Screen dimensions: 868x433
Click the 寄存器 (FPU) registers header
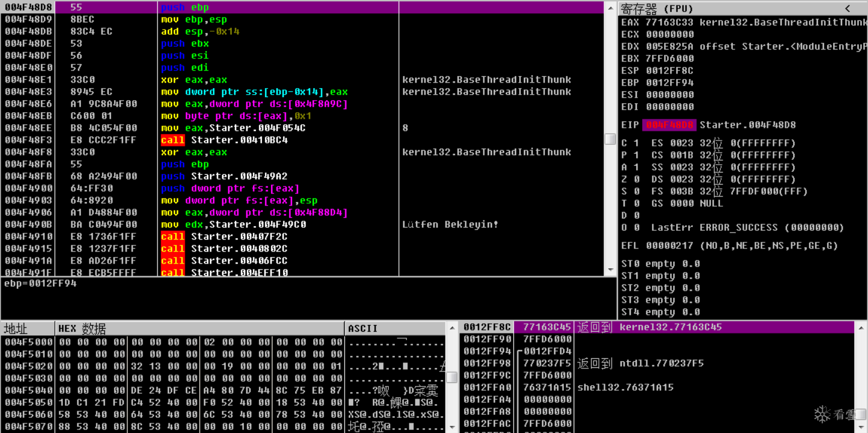(x=657, y=8)
